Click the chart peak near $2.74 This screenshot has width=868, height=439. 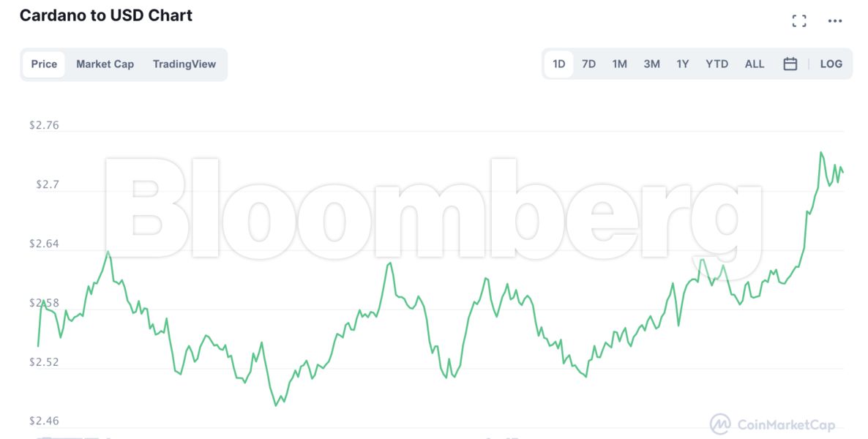820,152
